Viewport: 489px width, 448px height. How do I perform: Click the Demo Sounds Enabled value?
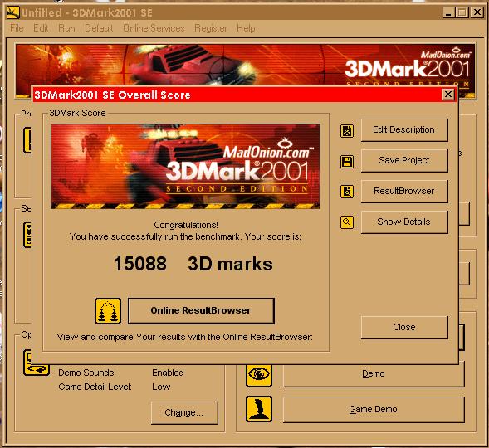168,373
